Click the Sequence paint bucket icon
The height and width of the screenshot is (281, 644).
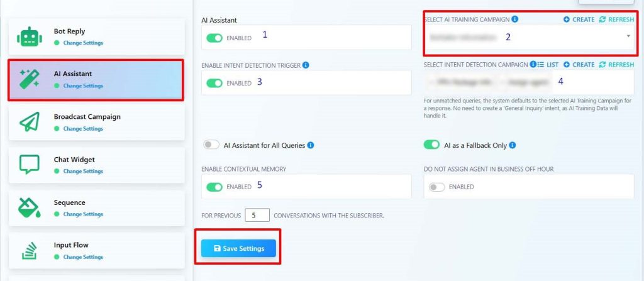tap(29, 207)
